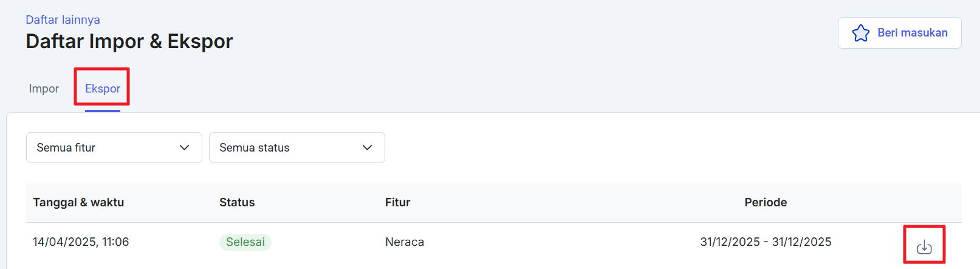Switch to the Impor tab
The width and height of the screenshot is (980, 269).
44,88
